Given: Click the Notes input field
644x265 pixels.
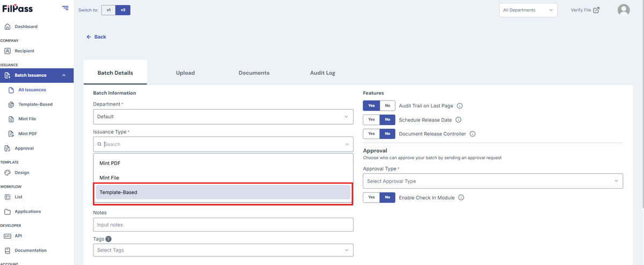Looking at the screenshot, I should tap(223, 225).
